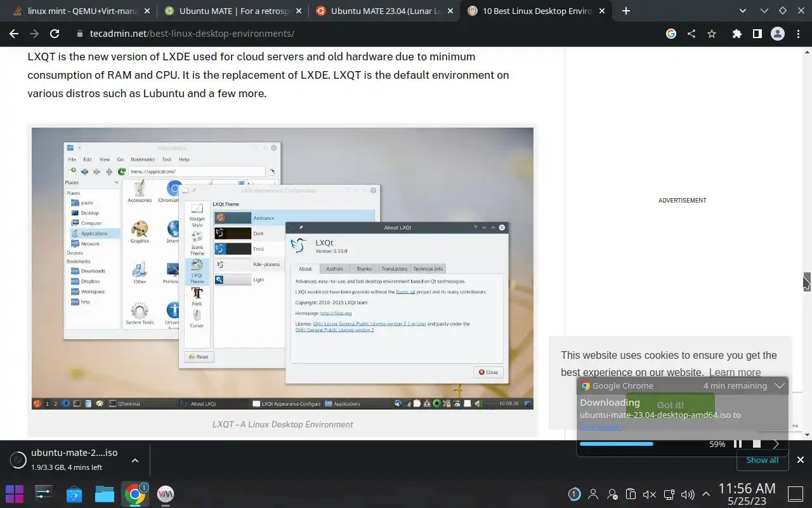Select the 10 Best Linux Desktop Environments tab
812x508 pixels.
pos(537,11)
